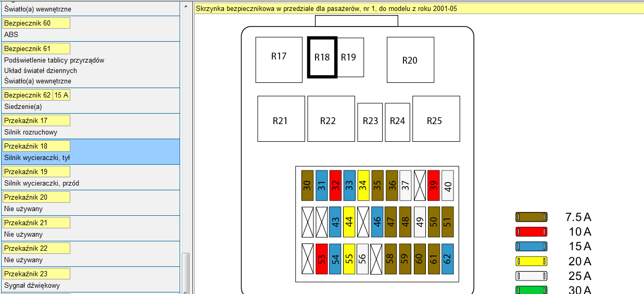Click the 20 A yellow legend swatch
This screenshot has width=644, height=294.
click(531, 261)
